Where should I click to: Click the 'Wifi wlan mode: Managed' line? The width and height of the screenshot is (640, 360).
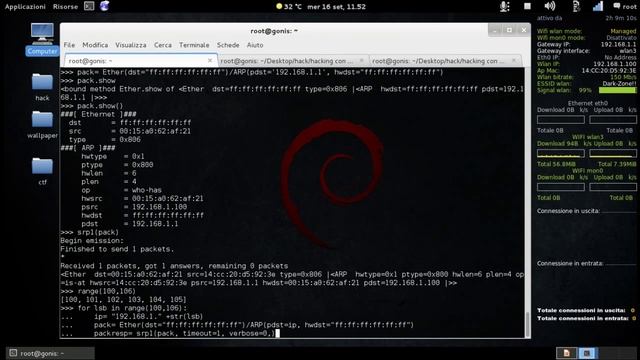(x=586, y=31)
